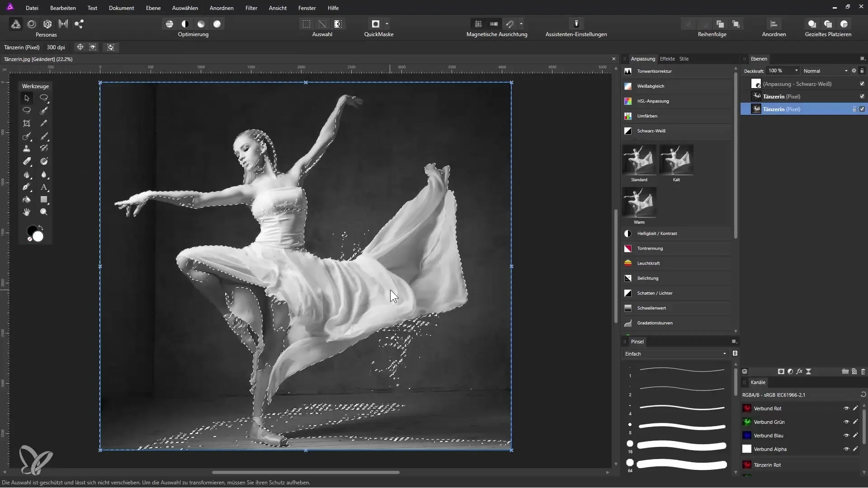Unlock the selected Tänzerin layer padlock
This screenshot has height=488, width=868.
[x=854, y=109]
